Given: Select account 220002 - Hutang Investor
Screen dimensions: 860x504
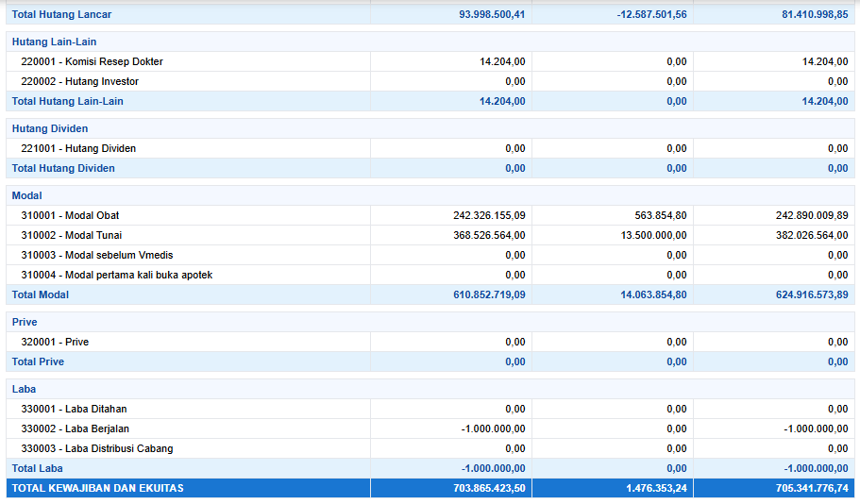Looking at the screenshot, I should pos(79,81).
